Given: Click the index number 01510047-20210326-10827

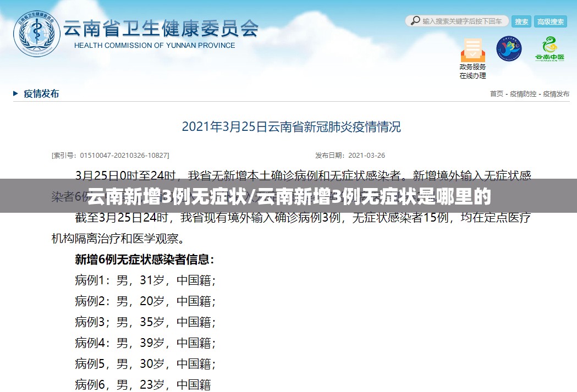Looking at the screenshot, I should [x=124, y=155].
